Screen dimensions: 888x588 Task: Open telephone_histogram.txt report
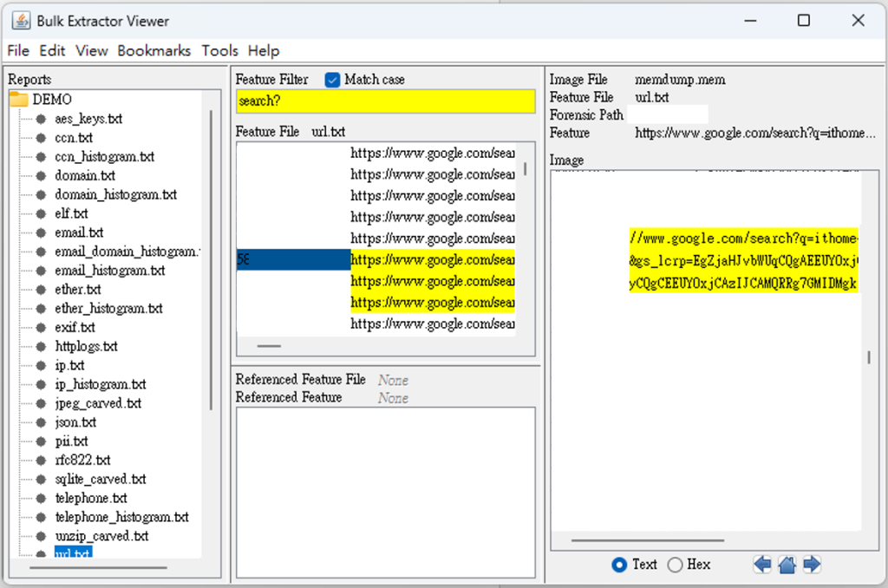coord(121,517)
